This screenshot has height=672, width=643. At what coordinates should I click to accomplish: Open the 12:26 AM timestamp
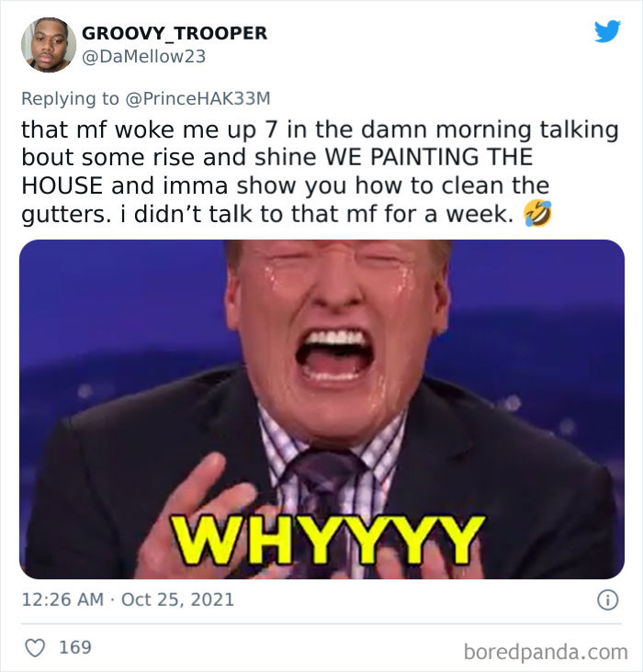[x=62, y=599]
